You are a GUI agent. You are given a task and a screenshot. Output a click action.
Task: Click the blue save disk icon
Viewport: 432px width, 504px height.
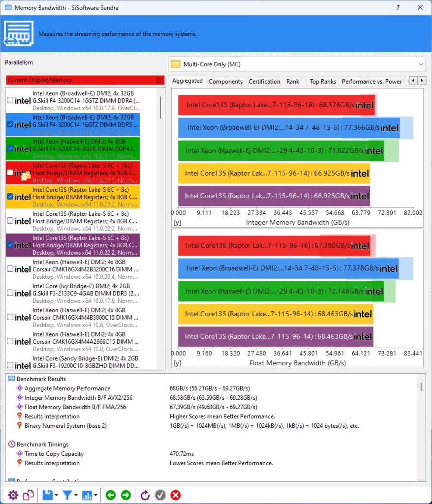click(x=47, y=495)
